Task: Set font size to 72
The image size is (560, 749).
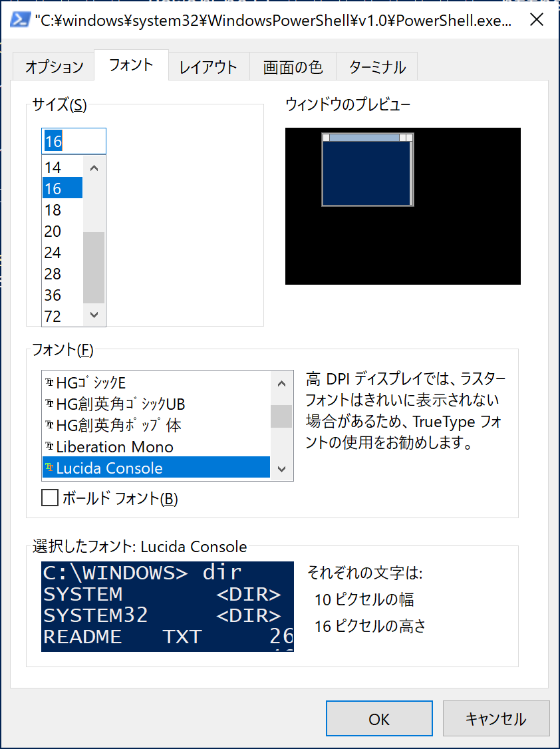Action: (63, 316)
